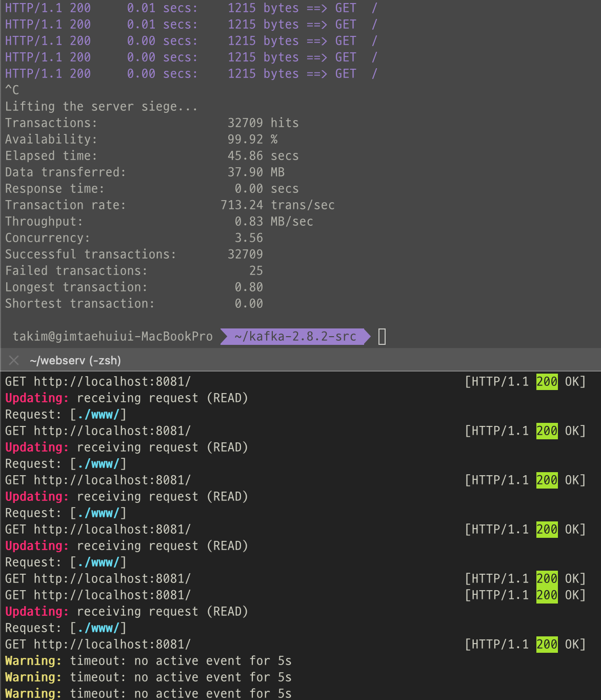The width and height of the screenshot is (601, 700).
Task: Click the Shortest transaction '0.00' value
Action: click(249, 304)
